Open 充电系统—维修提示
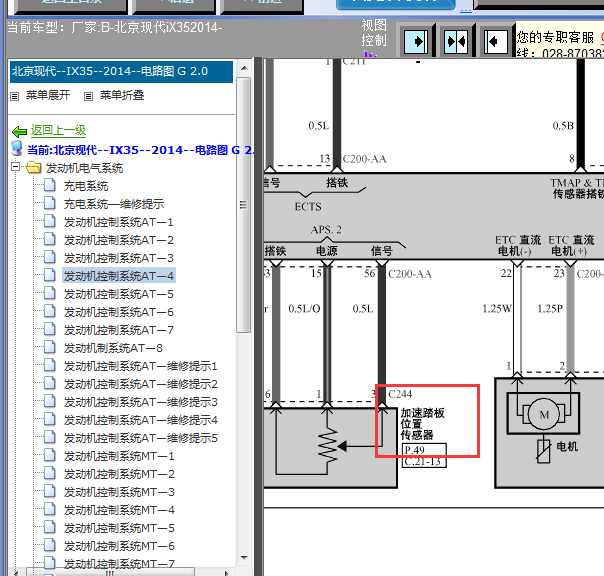Screen dimensions: 604x576 point(114,204)
